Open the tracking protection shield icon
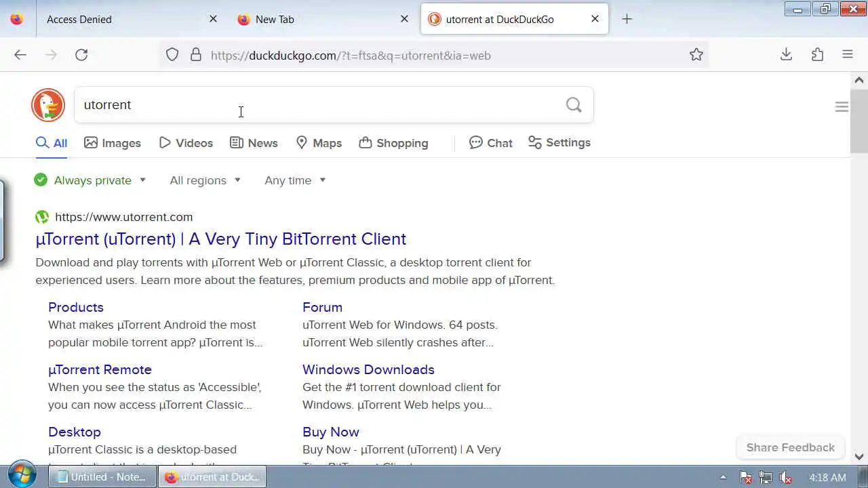This screenshot has height=488, width=868. pyautogui.click(x=172, y=55)
